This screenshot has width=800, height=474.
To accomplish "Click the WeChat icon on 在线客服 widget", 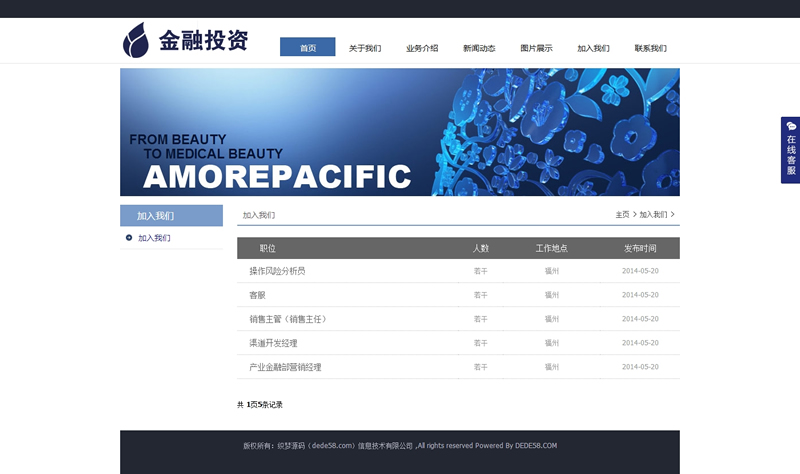I will [x=791, y=126].
